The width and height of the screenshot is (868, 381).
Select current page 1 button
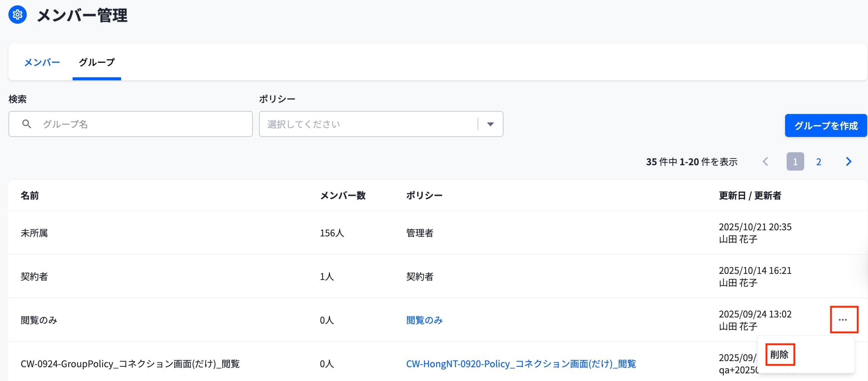795,161
